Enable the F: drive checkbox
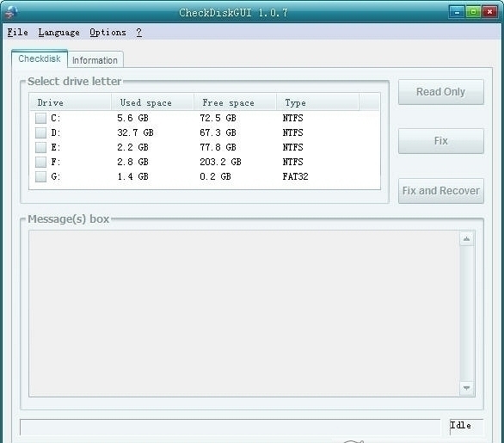The height and width of the screenshot is (443, 504). click(x=40, y=162)
